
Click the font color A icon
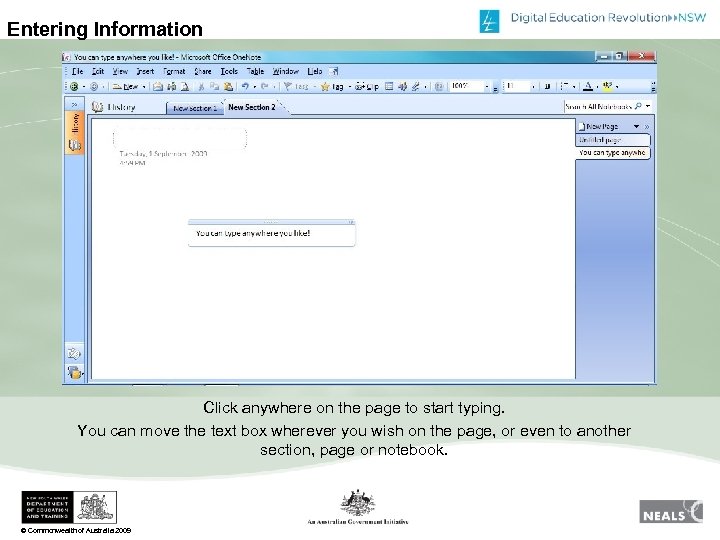point(587,86)
